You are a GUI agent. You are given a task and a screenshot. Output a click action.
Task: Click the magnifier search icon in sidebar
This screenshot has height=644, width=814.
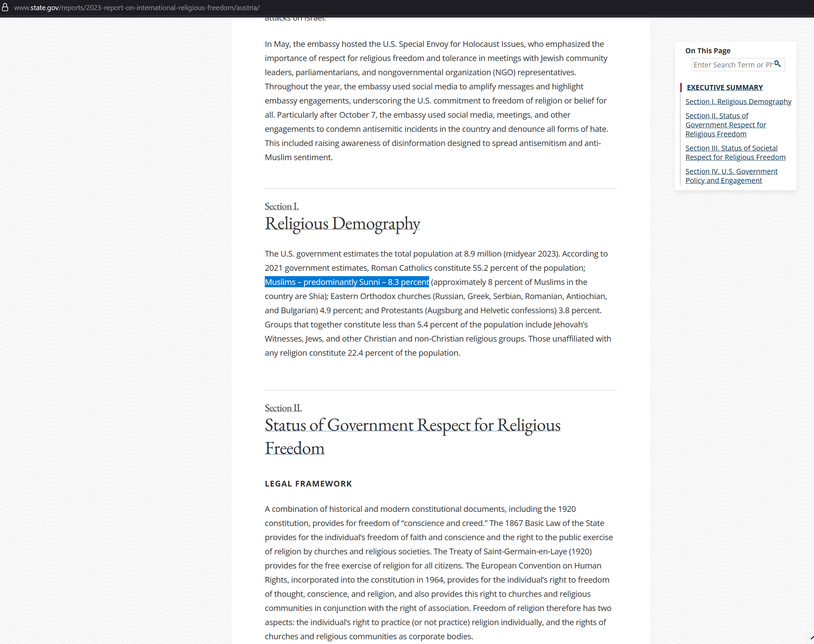coord(778,64)
